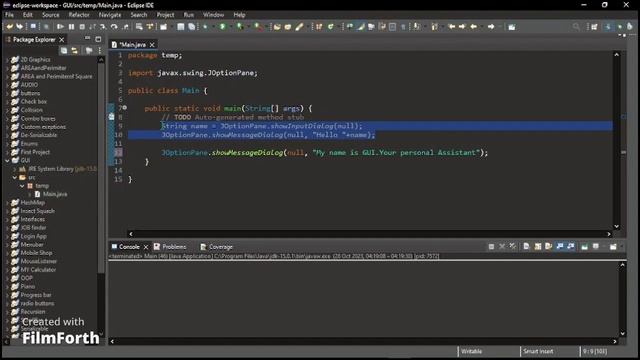Collapse the temp package node
The height and width of the screenshot is (360, 640).
pos(22,186)
